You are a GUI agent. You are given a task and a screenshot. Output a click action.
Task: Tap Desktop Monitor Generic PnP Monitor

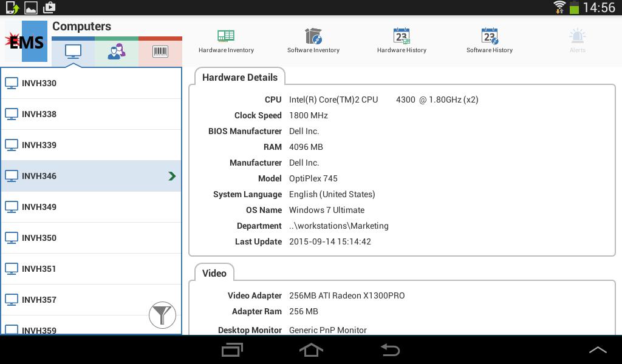coord(327,330)
